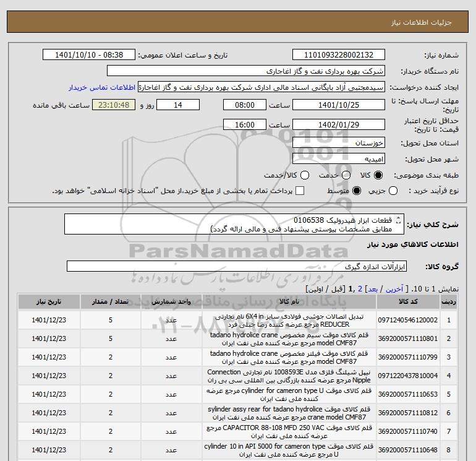Click the price validity date 1402/01/29
476x461 pixels.
point(339,124)
